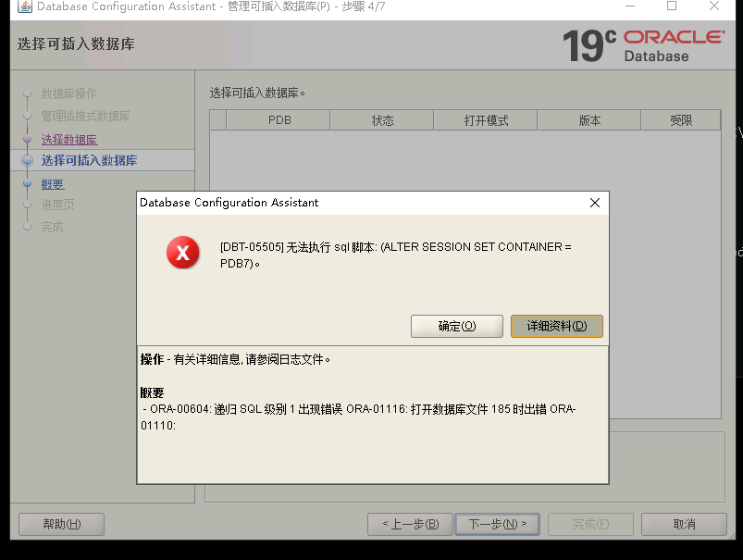Click the 完成 step in sidebar
The image size is (743, 560).
click(x=52, y=227)
